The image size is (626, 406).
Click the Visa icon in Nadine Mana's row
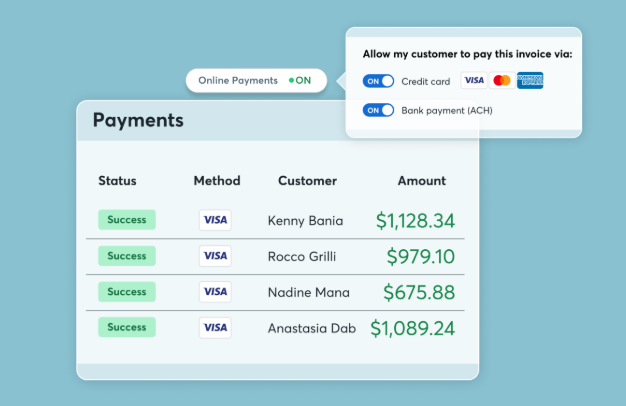coord(215,292)
